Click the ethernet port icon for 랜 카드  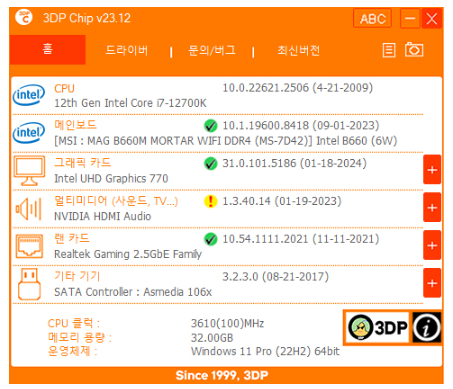pyautogui.click(x=29, y=246)
